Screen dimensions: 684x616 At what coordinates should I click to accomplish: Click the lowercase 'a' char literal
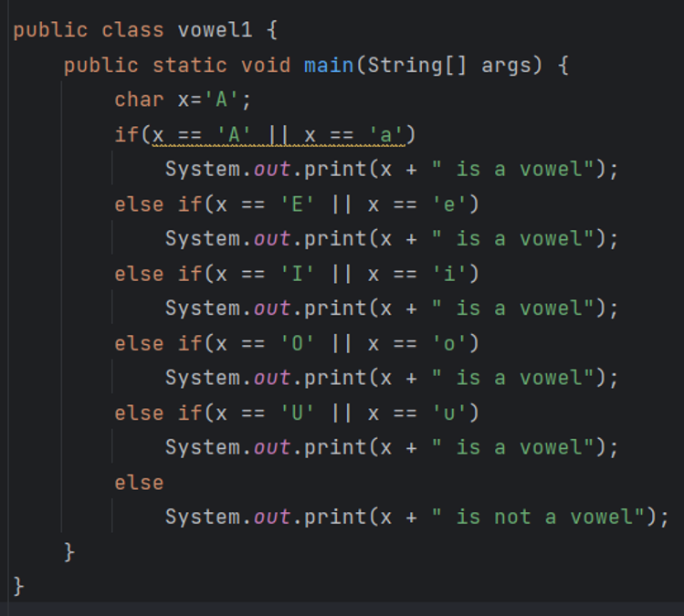point(387,135)
